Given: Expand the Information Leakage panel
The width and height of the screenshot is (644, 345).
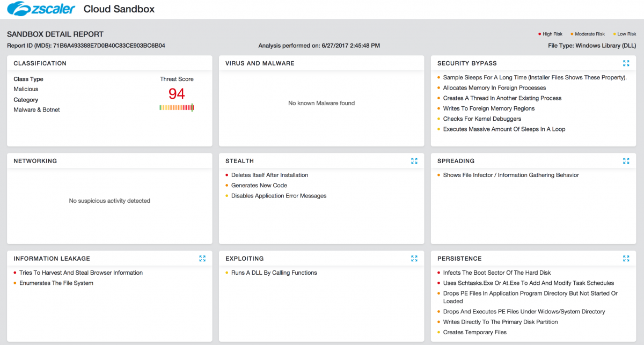Looking at the screenshot, I should click(x=202, y=259).
